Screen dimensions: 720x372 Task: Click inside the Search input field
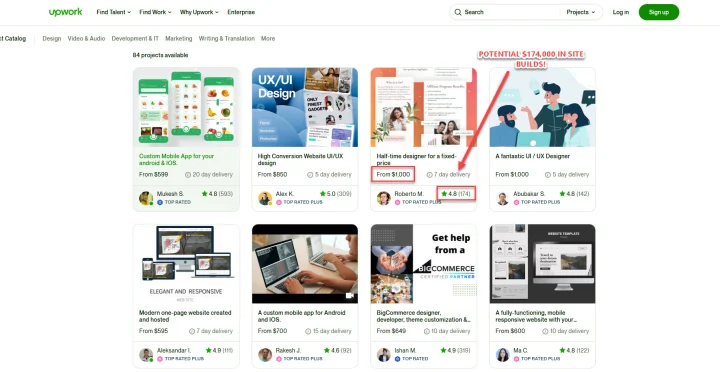click(510, 12)
